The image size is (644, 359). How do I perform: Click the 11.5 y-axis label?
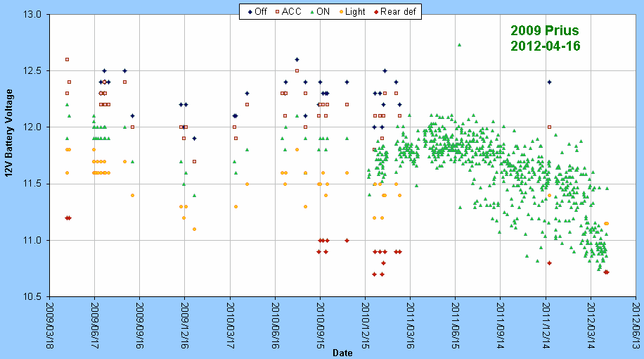pyautogui.click(x=33, y=184)
